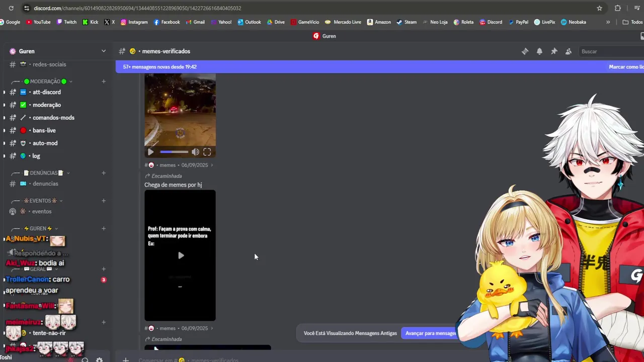The image size is (644, 362).
Task: Focus the Buscar search field
Action: click(x=611, y=51)
